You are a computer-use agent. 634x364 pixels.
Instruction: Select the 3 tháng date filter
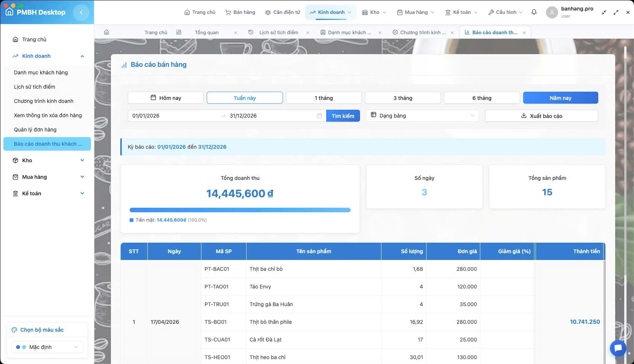[403, 98]
